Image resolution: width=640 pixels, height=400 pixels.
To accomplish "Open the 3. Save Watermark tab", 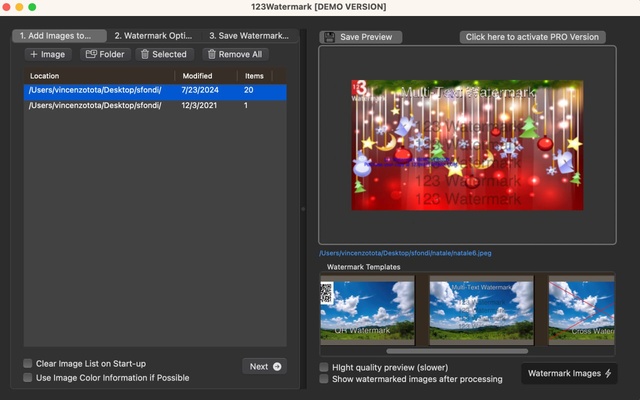I will click(x=249, y=36).
